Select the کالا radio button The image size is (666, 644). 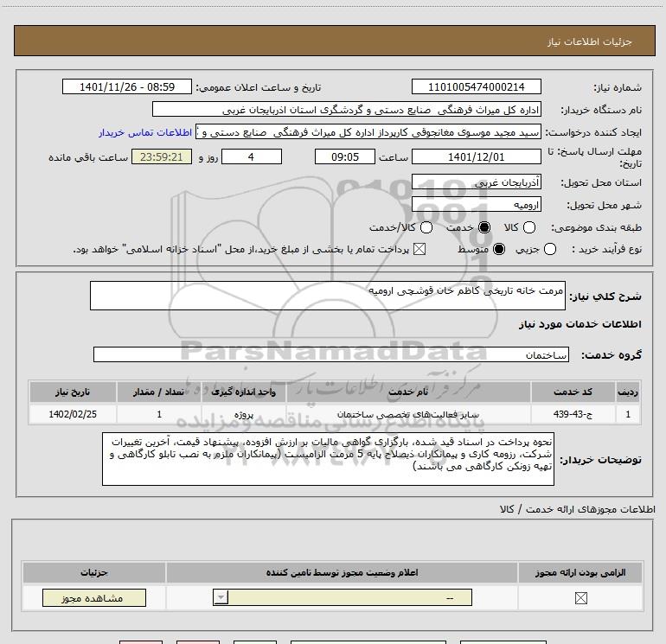click(x=529, y=227)
